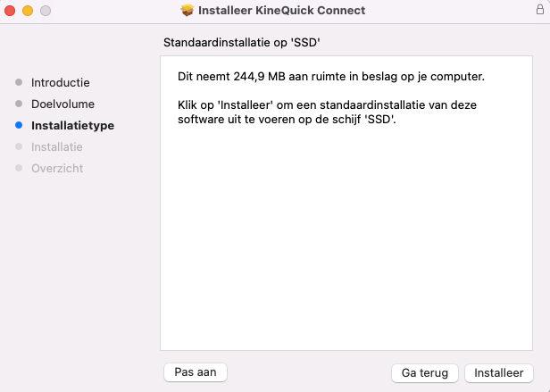This screenshot has width=550, height=392.
Task: Minimize the installer with the yellow button
Action: point(28,11)
